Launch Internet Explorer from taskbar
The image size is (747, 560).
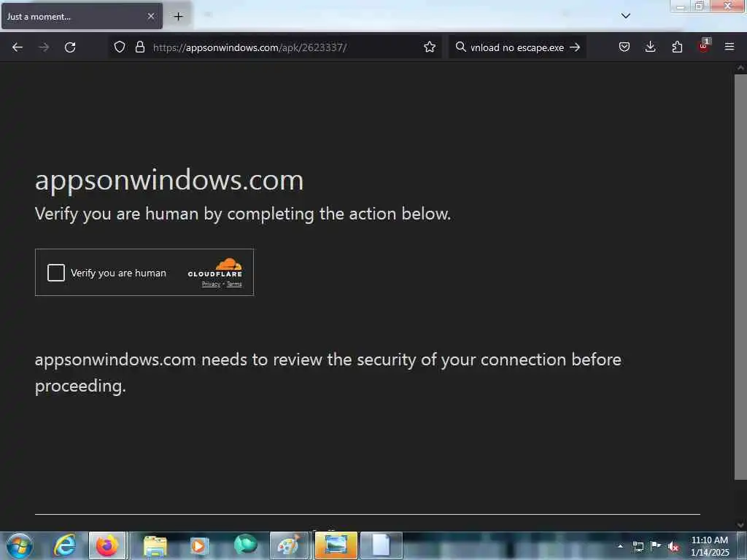(64, 545)
